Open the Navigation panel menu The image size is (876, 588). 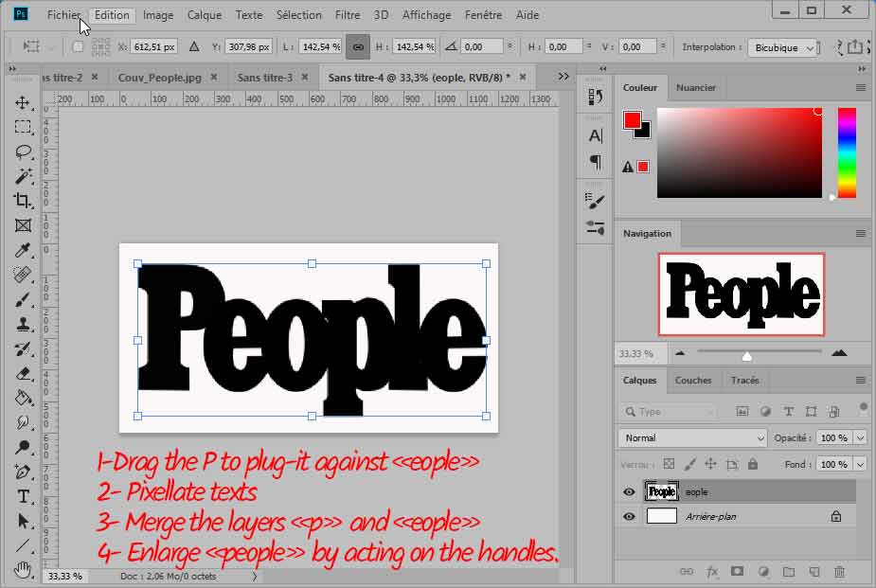click(860, 234)
